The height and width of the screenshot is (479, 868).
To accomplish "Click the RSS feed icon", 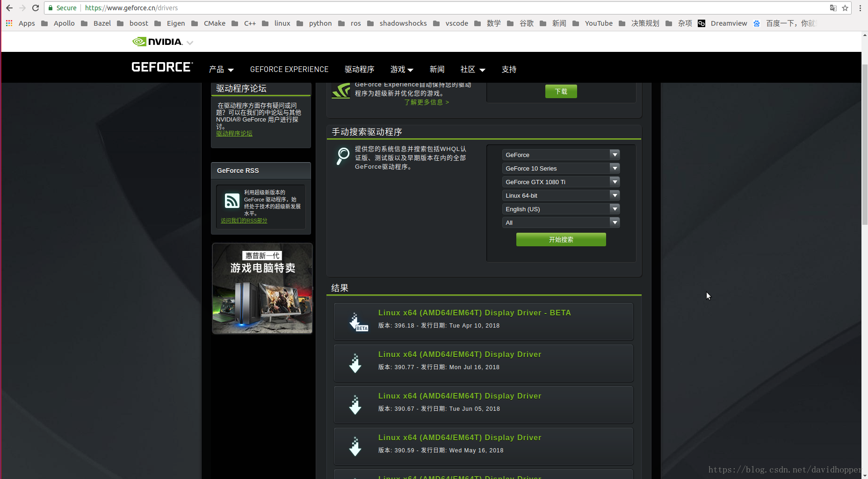I will coord(232,200).
